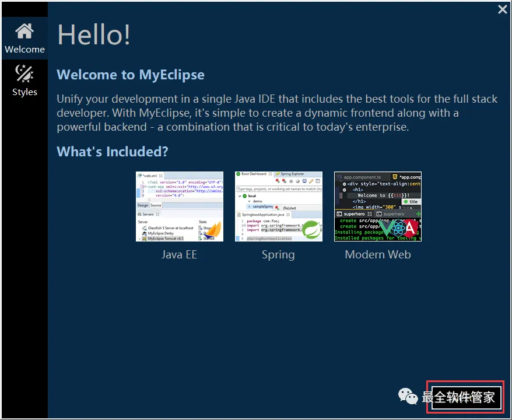Open the Modern Web thumbnail

pyautogui.click(x=378, y=206)
